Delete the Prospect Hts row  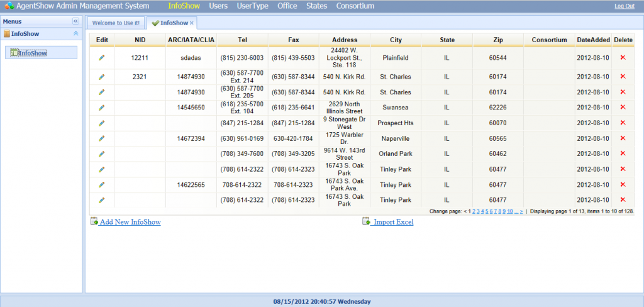click(623, 123)
